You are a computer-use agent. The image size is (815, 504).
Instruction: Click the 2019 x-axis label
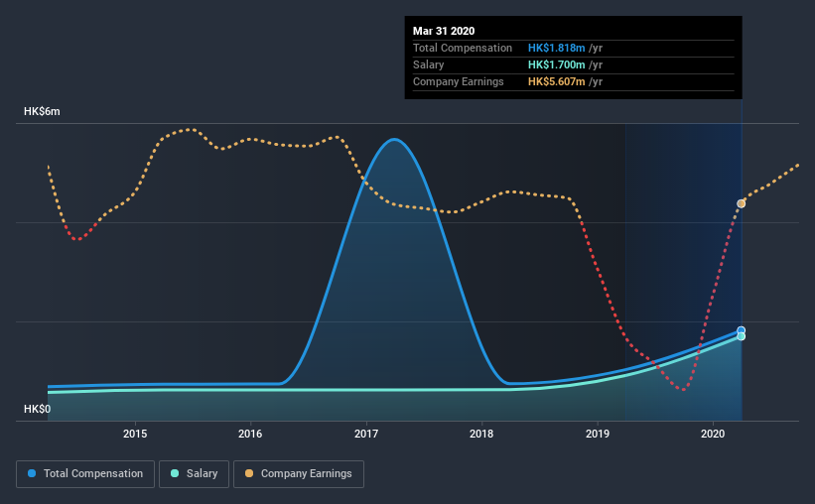pos(598,434)
